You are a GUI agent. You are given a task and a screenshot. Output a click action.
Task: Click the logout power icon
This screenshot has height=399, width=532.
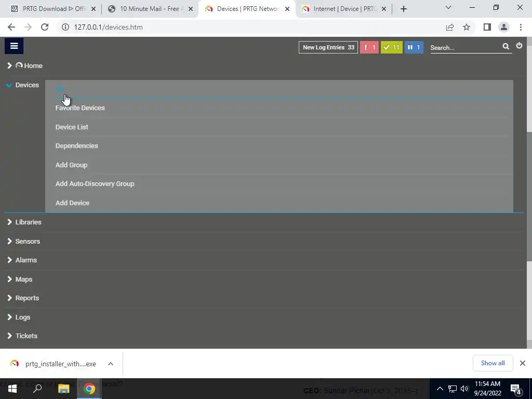pos(519,46)
